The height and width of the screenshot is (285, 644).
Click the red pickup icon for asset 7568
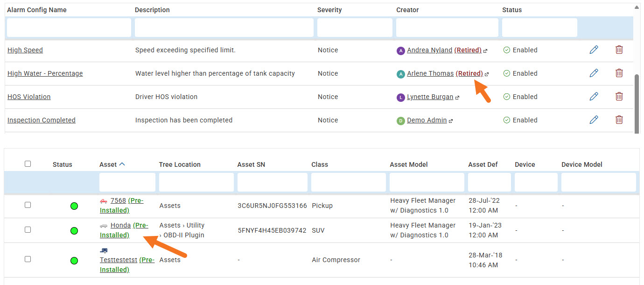pos(104,201)
